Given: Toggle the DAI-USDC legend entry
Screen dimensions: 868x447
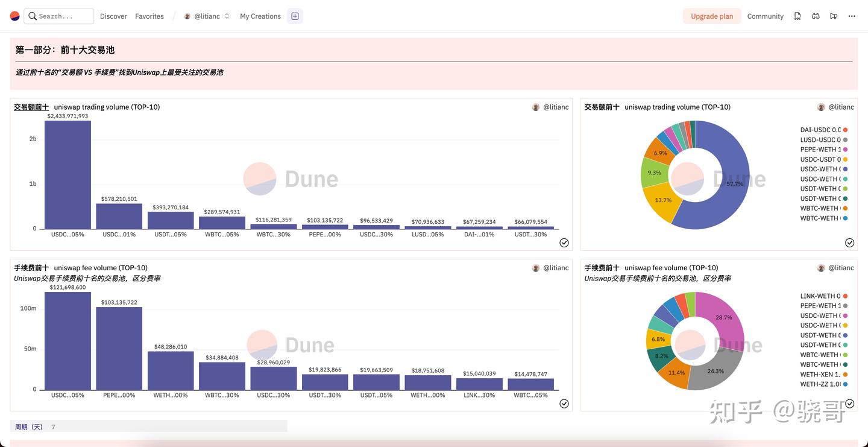Looking at the screenshot, I should click(x=823, y=130).
